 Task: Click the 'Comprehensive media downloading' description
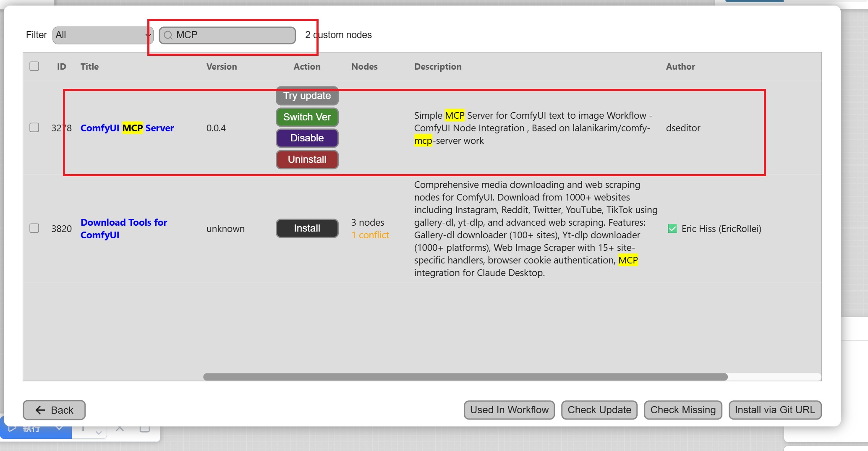[536, 229]
